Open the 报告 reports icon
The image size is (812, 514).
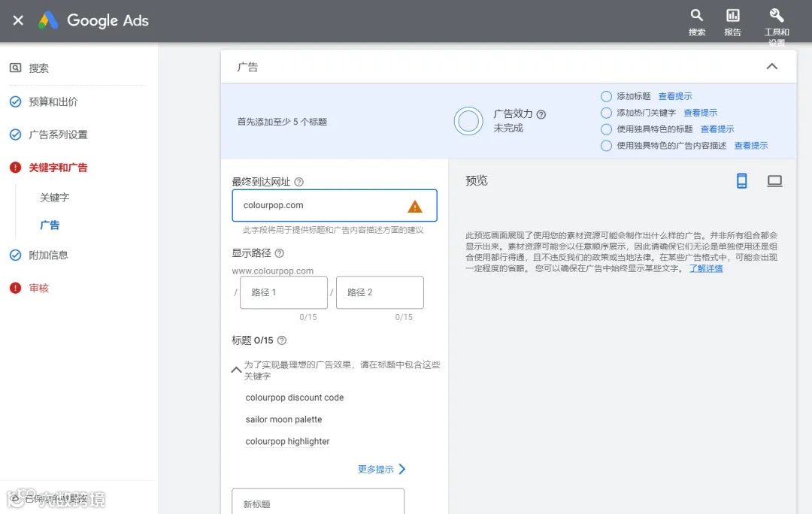point(732,15)
